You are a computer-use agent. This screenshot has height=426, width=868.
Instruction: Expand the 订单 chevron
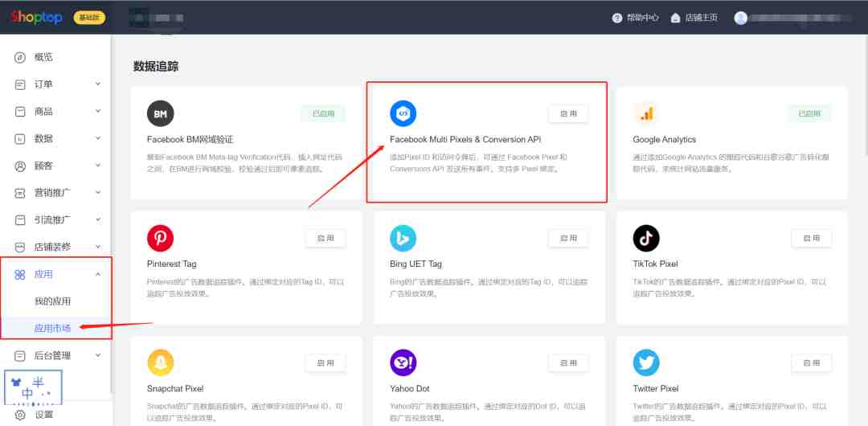click(x=98, y=84)
